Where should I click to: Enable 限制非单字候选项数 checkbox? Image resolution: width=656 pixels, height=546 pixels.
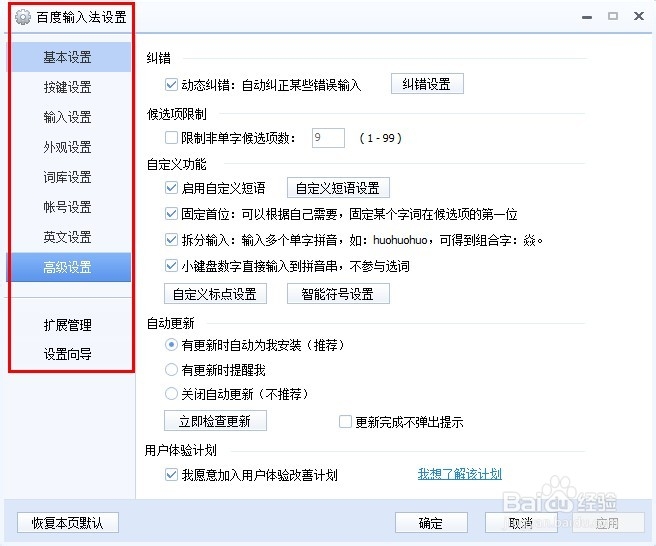pos(171,138)
